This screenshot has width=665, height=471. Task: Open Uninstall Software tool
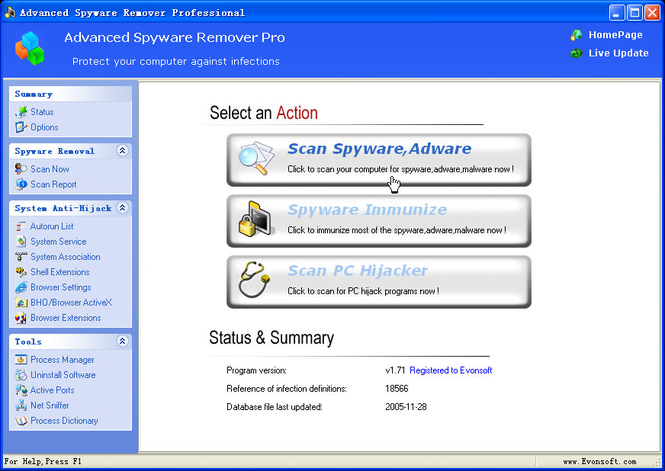(x=63, y=375)
